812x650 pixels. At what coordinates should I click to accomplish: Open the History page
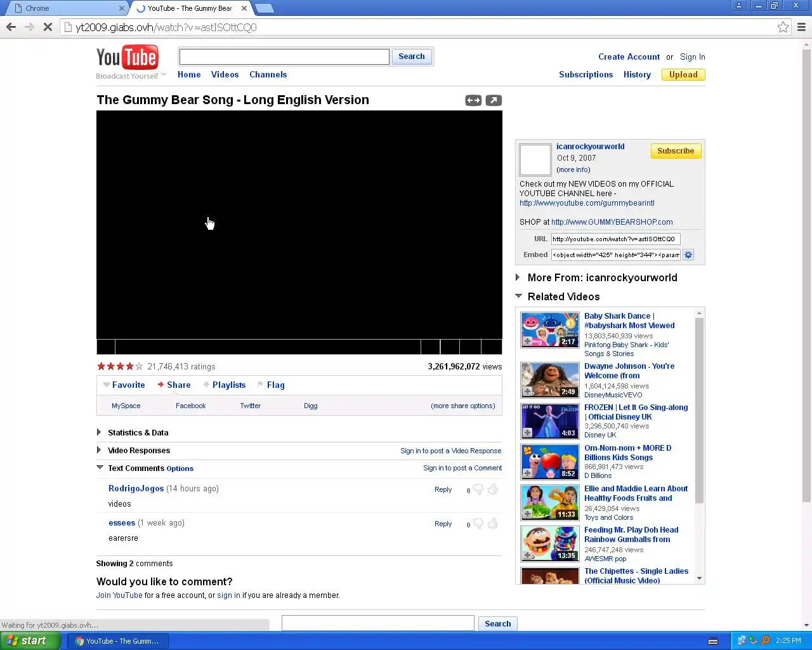pos(637,74)
